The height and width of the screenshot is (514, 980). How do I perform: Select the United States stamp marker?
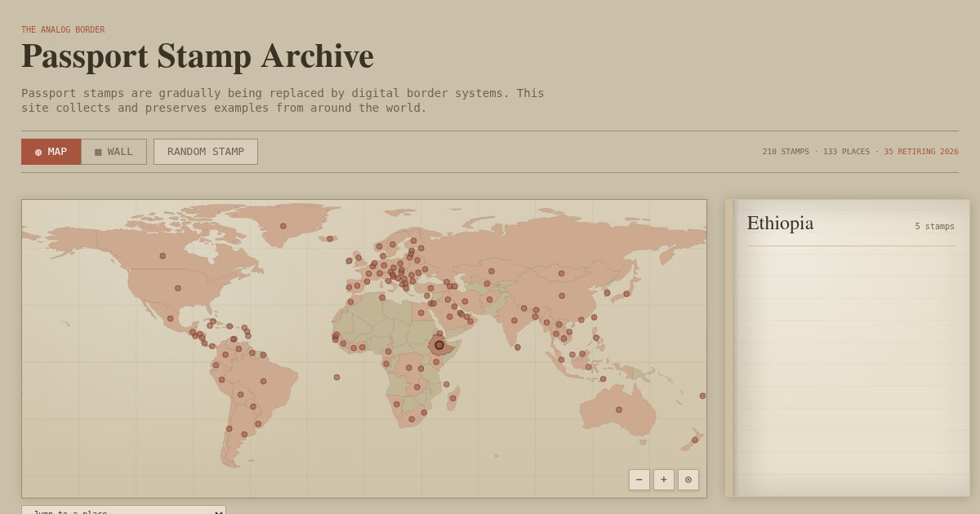(x=178, y=288)
